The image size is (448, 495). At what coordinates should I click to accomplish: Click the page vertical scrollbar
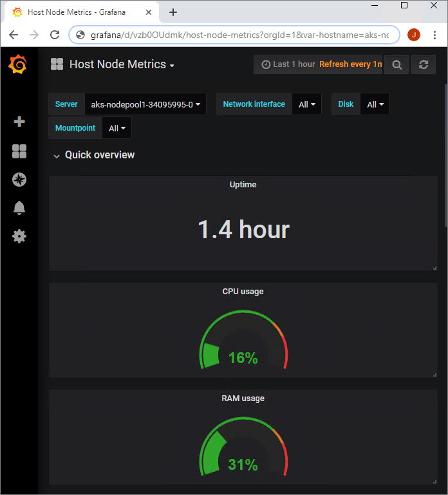446,154
